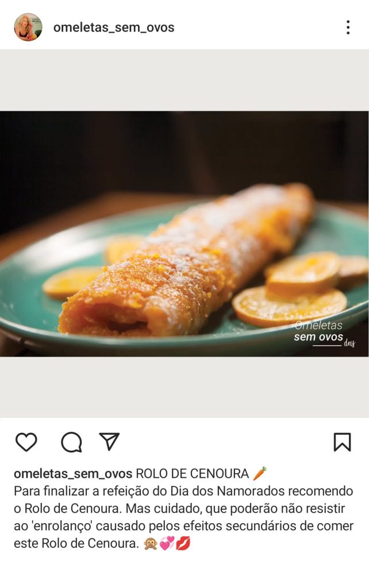Open comments via the speech bubble icon
369x588 pixels.
click(71, 442)
